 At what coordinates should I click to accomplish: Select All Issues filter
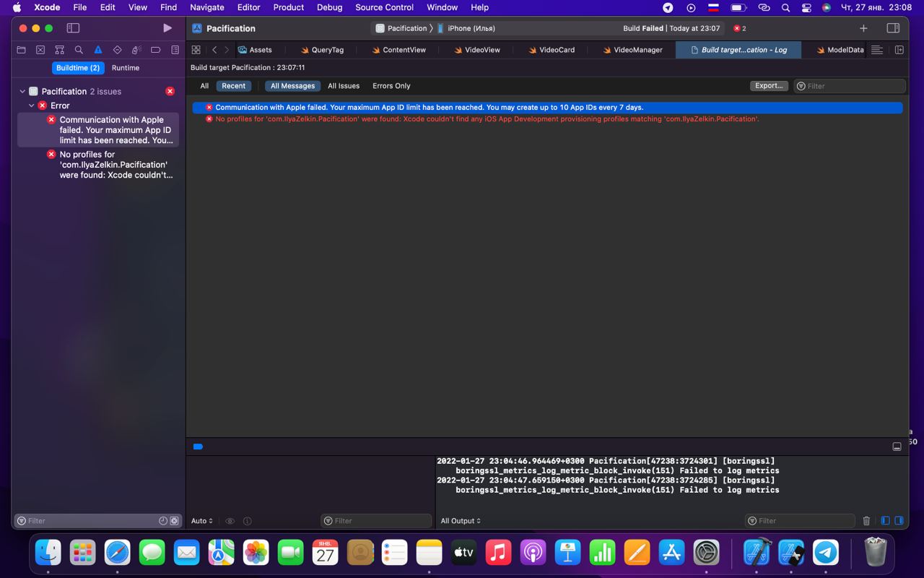tap(344, 86)
